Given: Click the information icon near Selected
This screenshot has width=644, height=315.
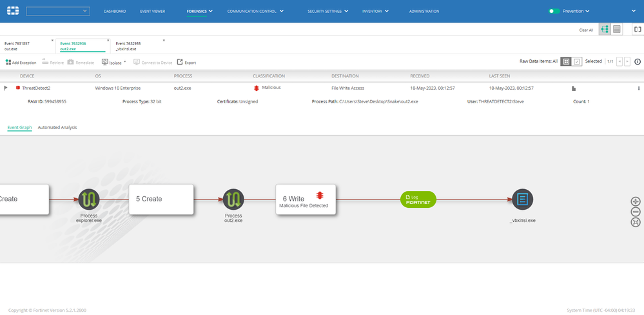Looking at the screenshot, I should coord(638,62).
